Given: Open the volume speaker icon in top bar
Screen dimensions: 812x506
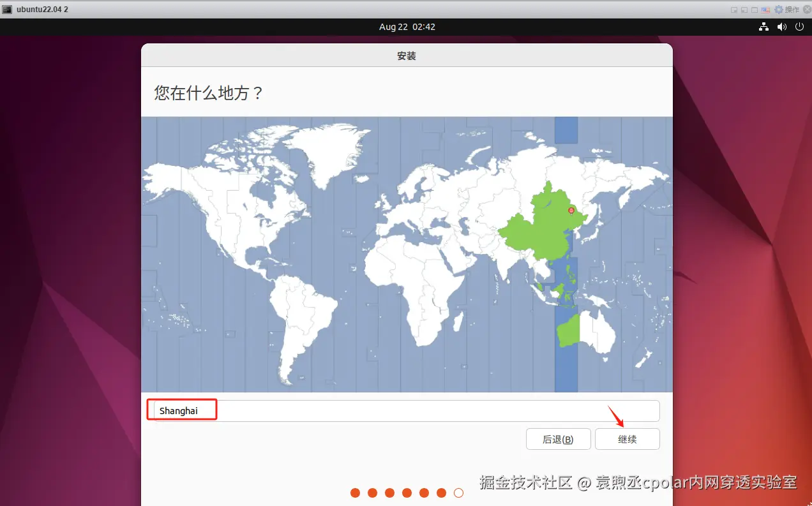Looking at the screenshot, I should click(781, 27).
